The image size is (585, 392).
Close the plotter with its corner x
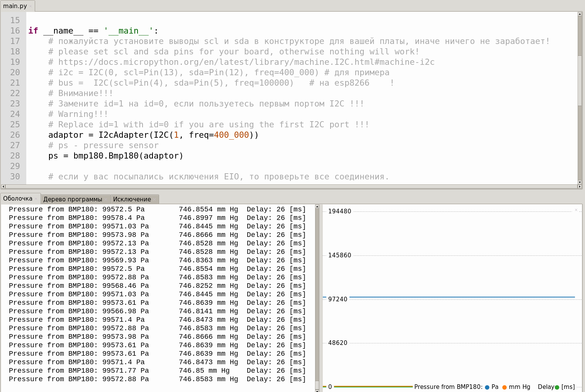pyautogui.click(x=576, y=210)
